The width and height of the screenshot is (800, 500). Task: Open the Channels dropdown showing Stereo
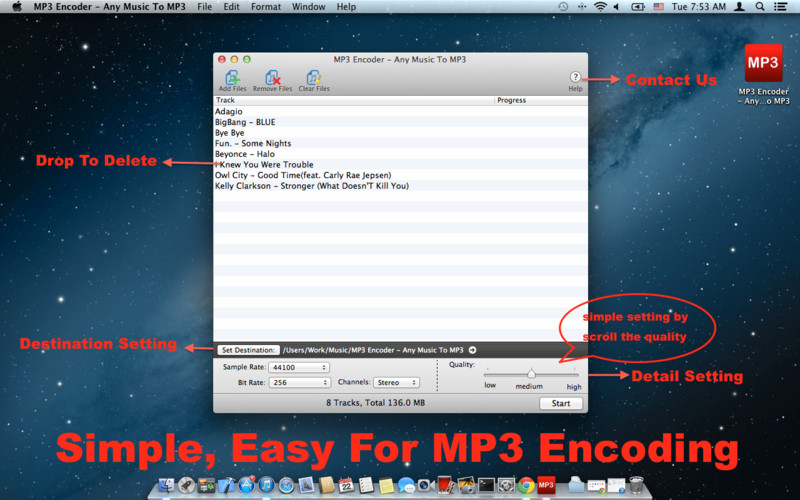tap(396, 382)
